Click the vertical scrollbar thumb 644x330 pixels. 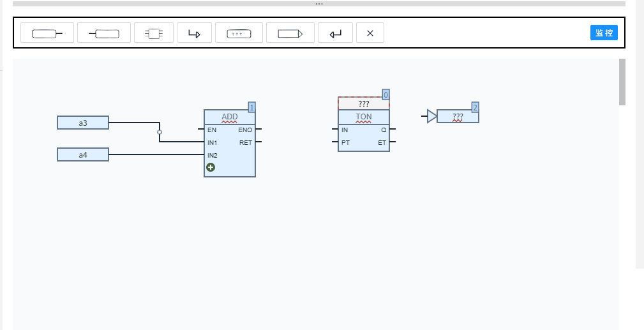tap(622, 82)
